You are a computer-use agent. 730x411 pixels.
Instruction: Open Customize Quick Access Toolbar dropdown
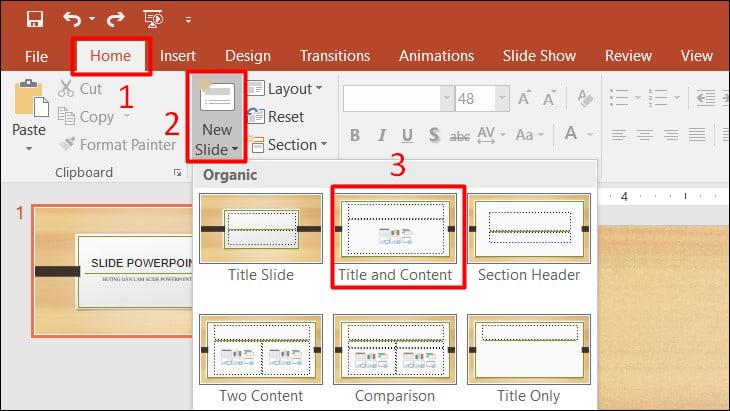pyautogui.click(x=188, y=20)
